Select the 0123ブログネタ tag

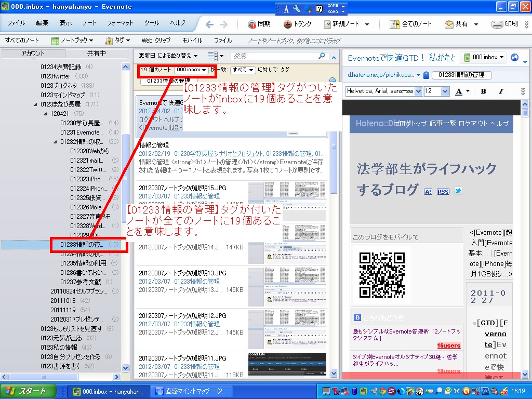point(59,86)
